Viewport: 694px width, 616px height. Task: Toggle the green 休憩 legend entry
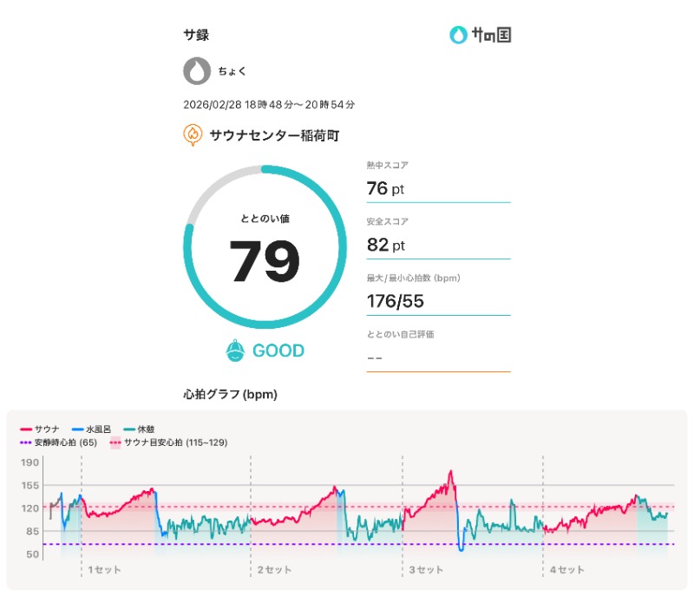click(x=141, y=429)
